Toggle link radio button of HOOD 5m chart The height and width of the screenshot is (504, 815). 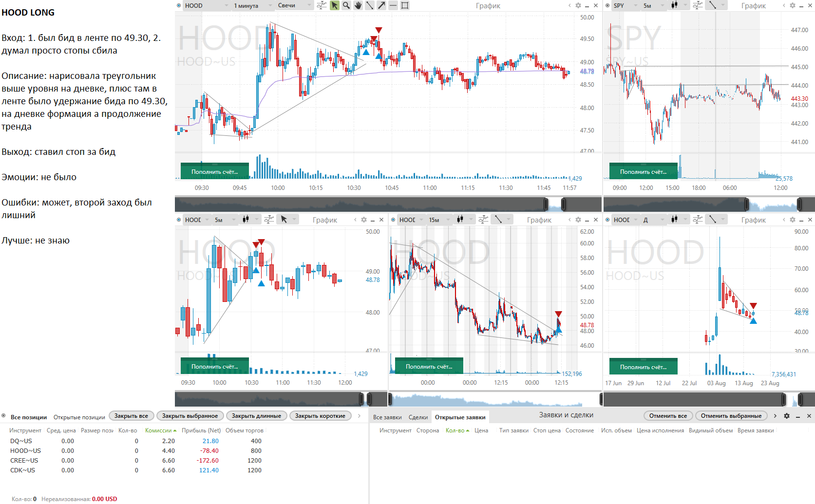pos(179,220)
